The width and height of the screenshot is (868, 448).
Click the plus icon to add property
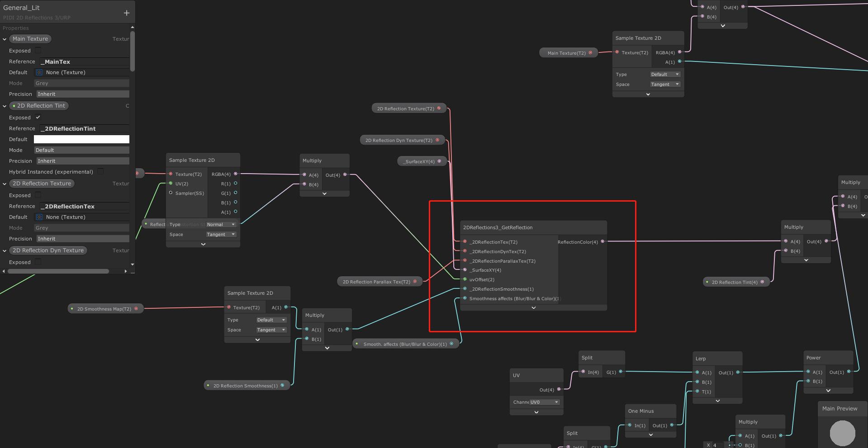[127, 13]
